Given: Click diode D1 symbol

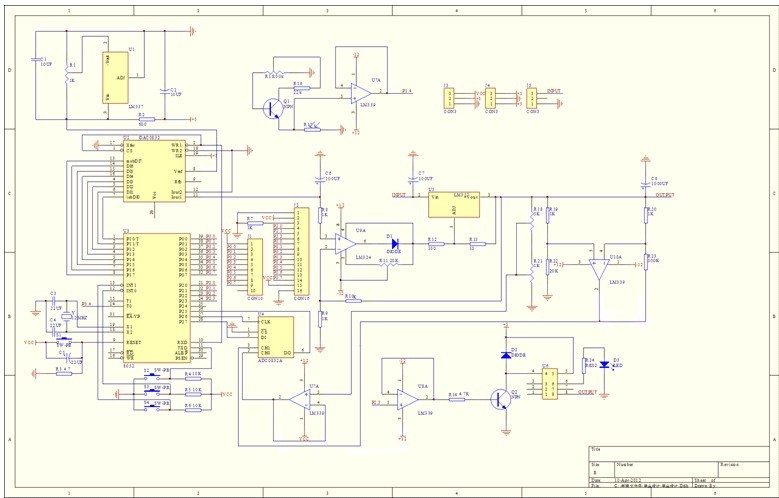Looking at the screenshot, I should pos(395,244).
